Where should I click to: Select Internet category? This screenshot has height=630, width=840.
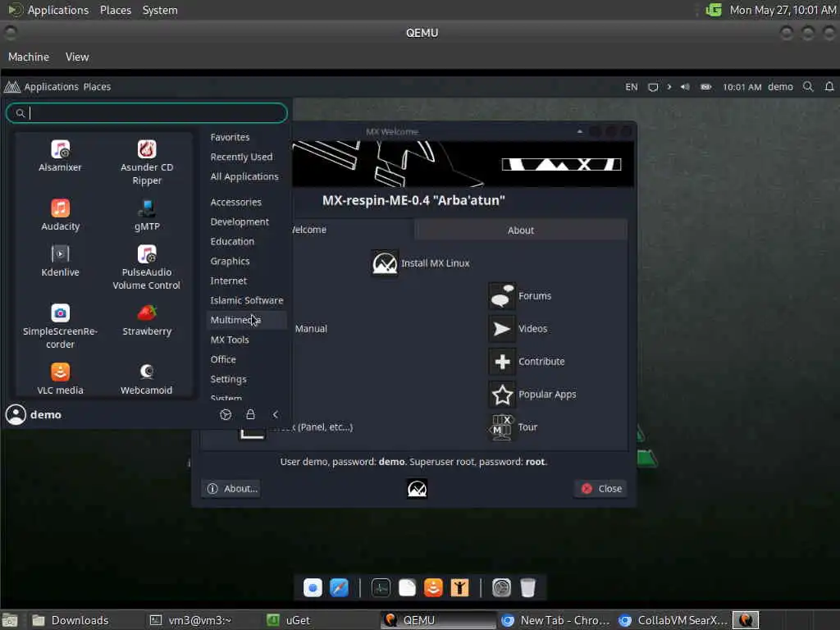click(228, 281)
